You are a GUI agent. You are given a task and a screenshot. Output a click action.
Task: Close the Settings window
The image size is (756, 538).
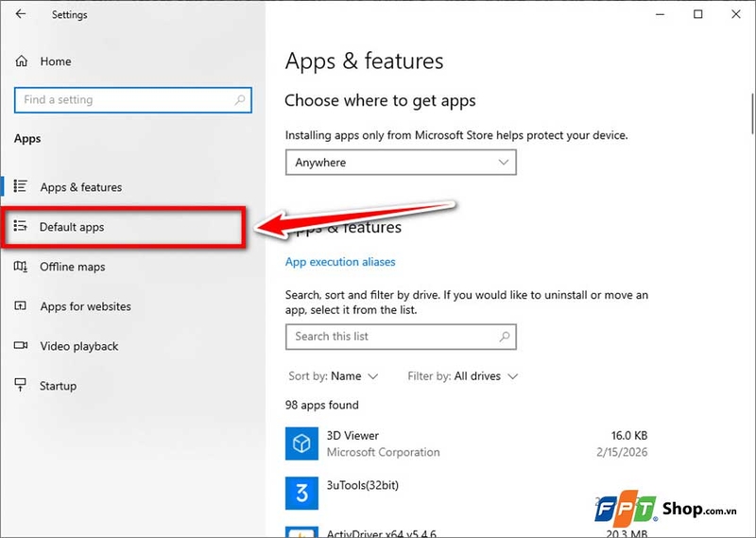pyautogui.click(x=736, y=14)
